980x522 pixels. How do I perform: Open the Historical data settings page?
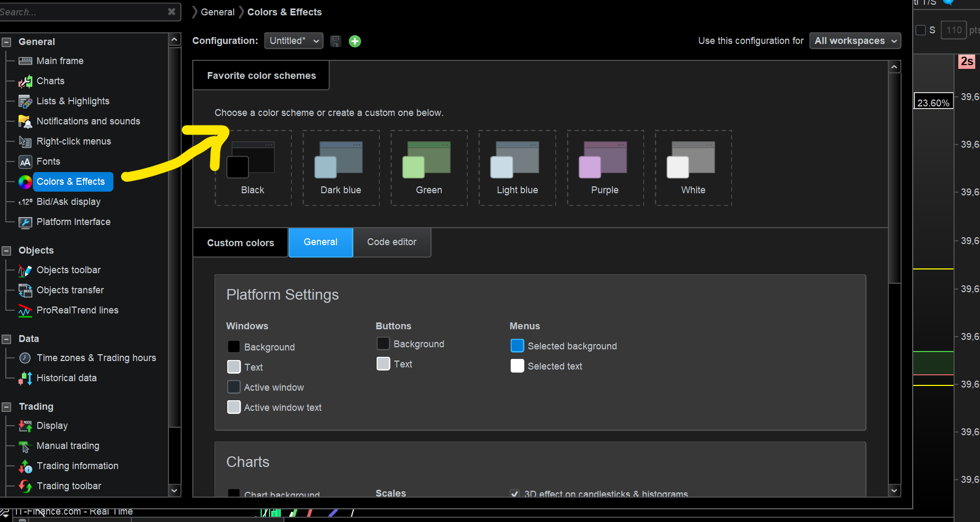pyautogui.click(x=67, y=378)
